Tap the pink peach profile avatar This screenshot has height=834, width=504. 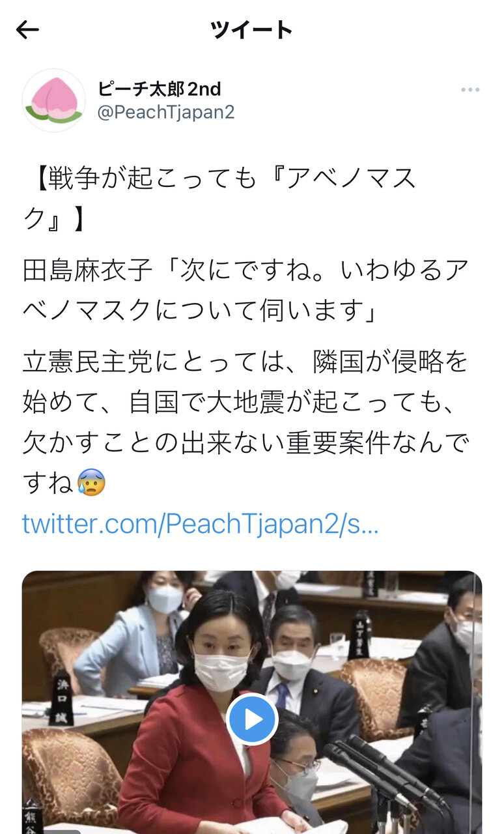click(x=53, y=100)
